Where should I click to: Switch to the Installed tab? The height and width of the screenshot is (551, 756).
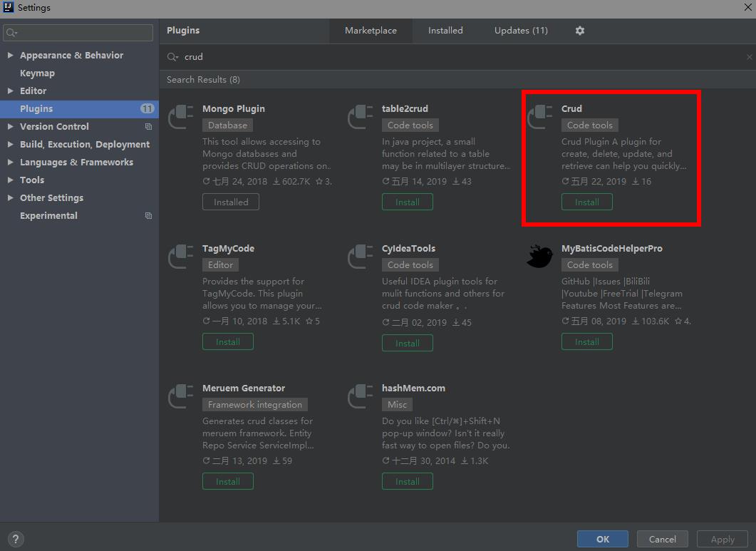(445, 31)
